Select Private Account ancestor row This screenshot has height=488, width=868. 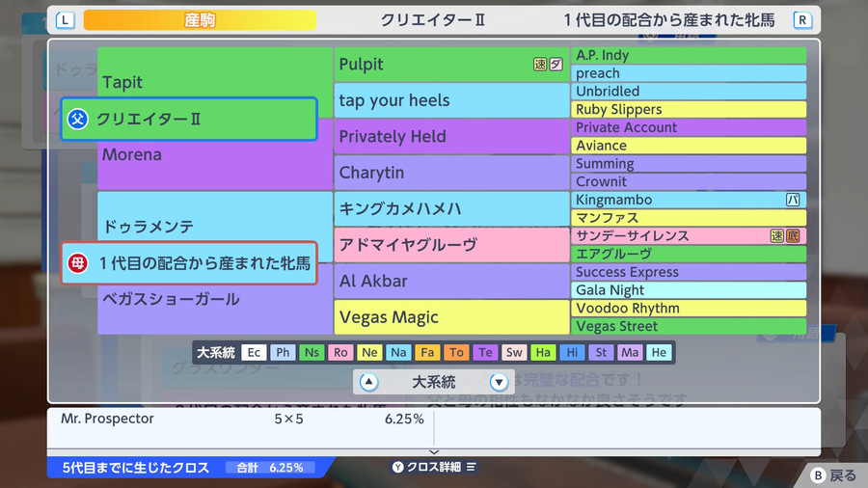tap(689, 127)
